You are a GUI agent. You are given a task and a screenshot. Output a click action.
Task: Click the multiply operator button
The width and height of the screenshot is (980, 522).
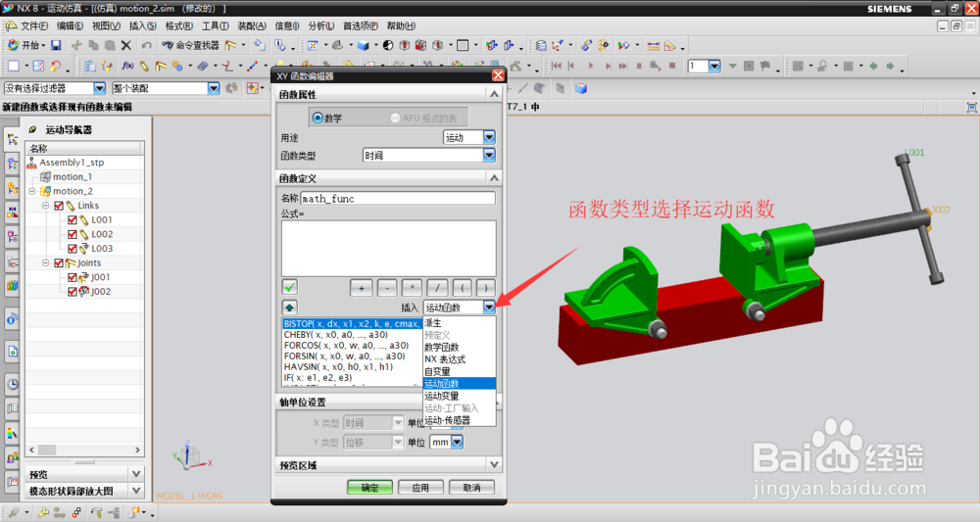[x=412, y=288]
